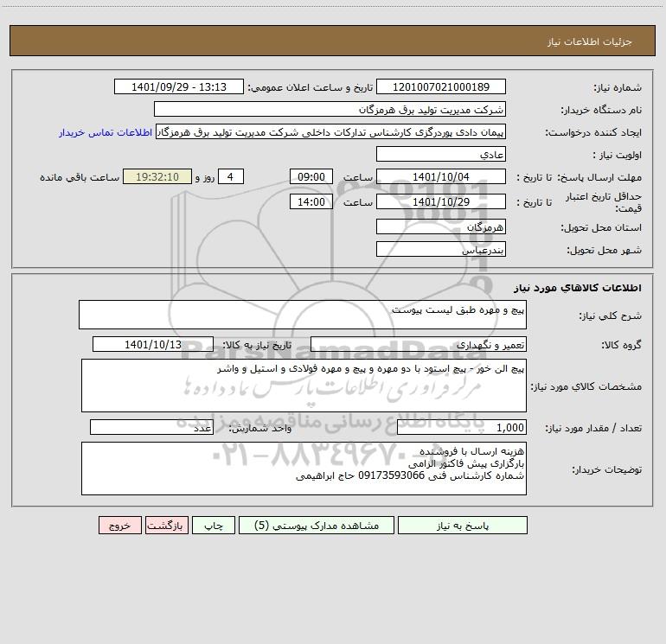Click the label واحد شمارش

point(260,428)
